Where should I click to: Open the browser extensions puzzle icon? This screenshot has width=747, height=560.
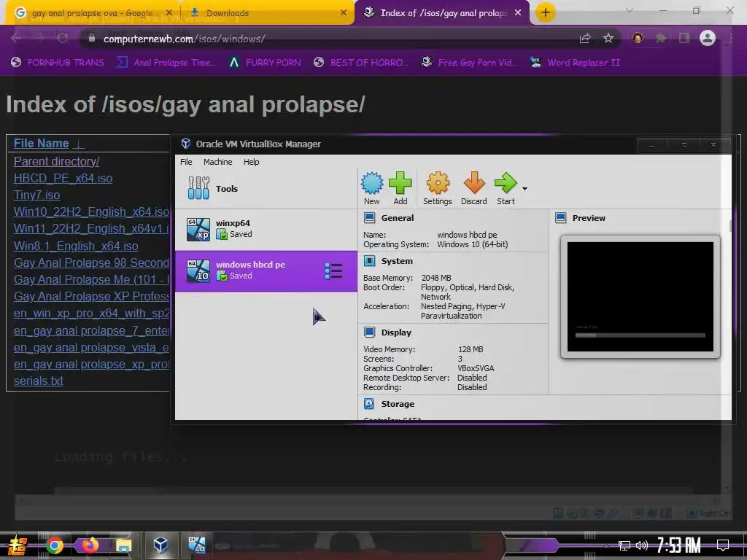pos(661,38)
